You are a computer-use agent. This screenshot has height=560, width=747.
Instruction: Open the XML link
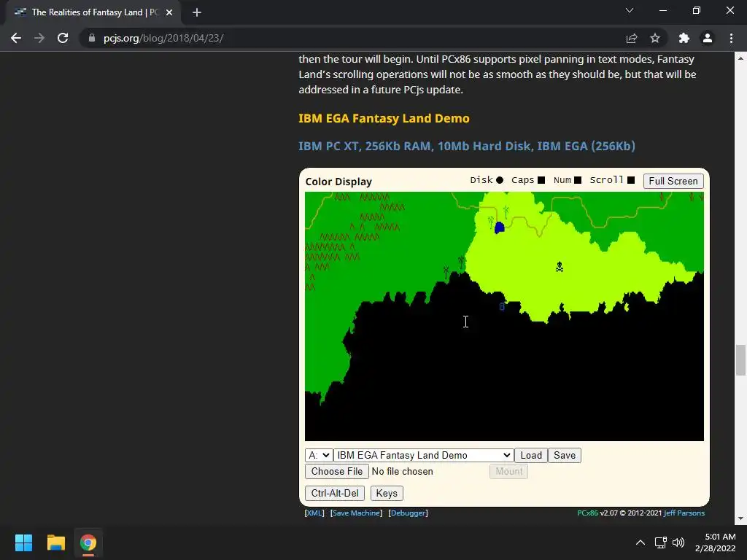[314, 513]
